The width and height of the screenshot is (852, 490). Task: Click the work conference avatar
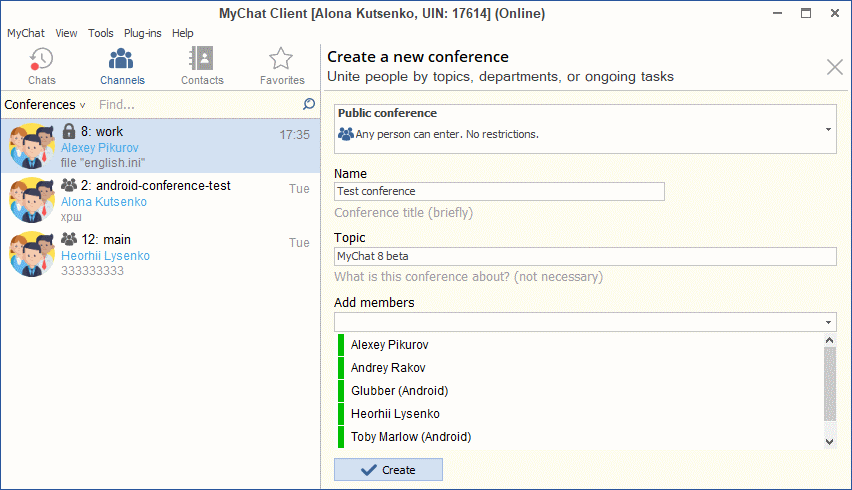(31, 146)
